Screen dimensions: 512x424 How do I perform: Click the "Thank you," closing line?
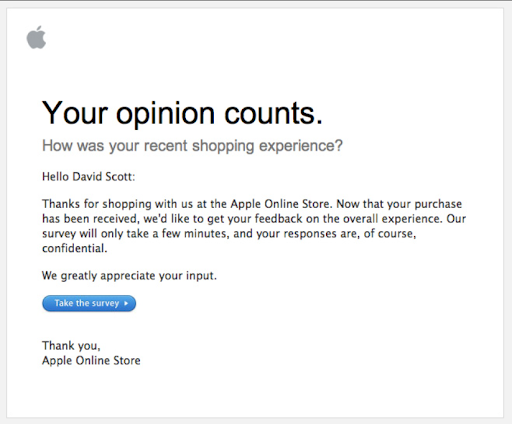tap(71, 346)
